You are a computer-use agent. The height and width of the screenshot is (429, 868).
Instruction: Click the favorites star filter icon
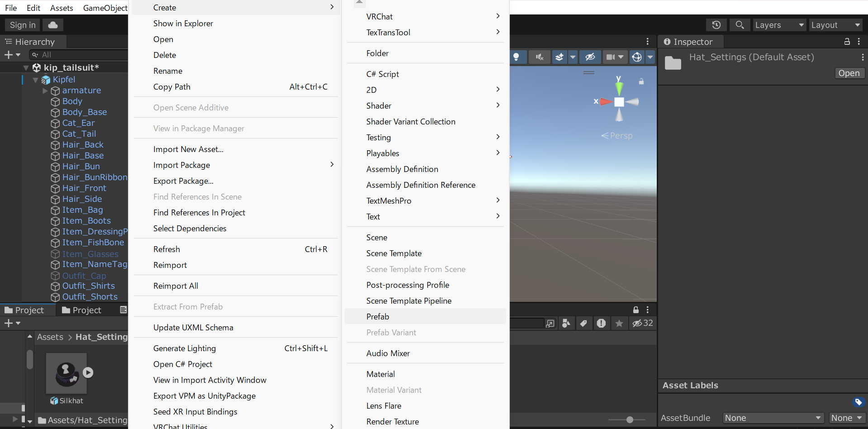[x=619, y=323]
